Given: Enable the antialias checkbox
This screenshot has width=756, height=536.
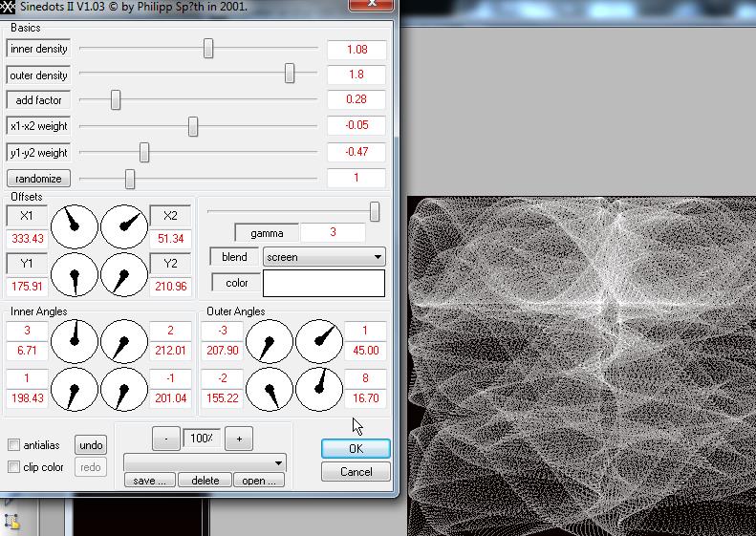Looking at the screenshot, I should tap(14, 445).
